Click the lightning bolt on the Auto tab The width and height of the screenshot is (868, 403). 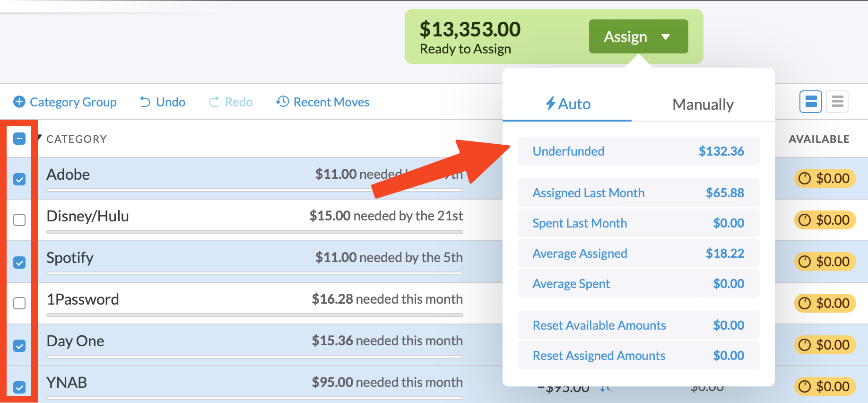tap(551, 104)
